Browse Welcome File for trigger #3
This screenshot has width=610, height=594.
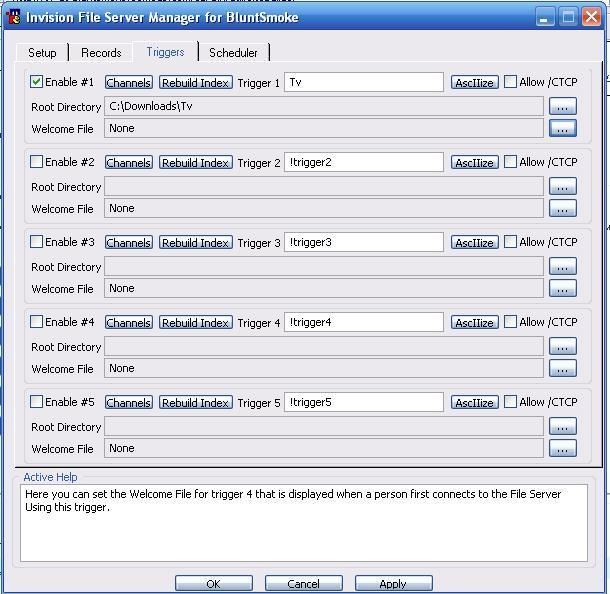pyautogui.click(x=563, y=288)
